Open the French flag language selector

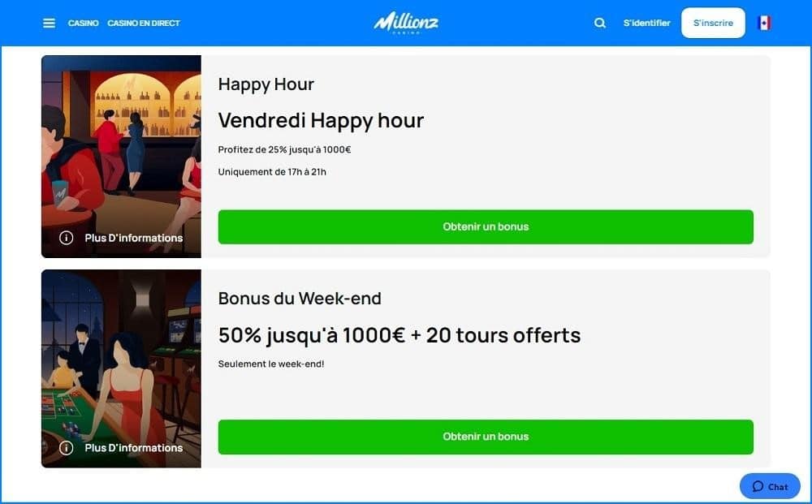pos(764,23)
